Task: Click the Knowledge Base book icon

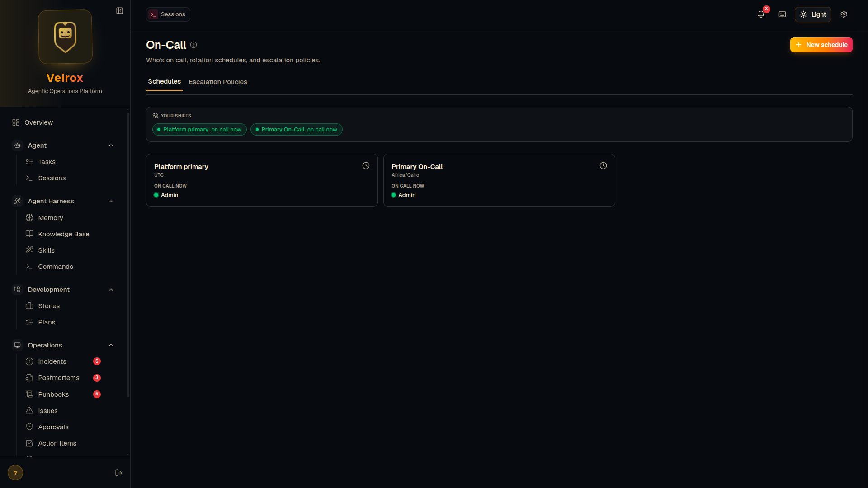Action: 29,234
